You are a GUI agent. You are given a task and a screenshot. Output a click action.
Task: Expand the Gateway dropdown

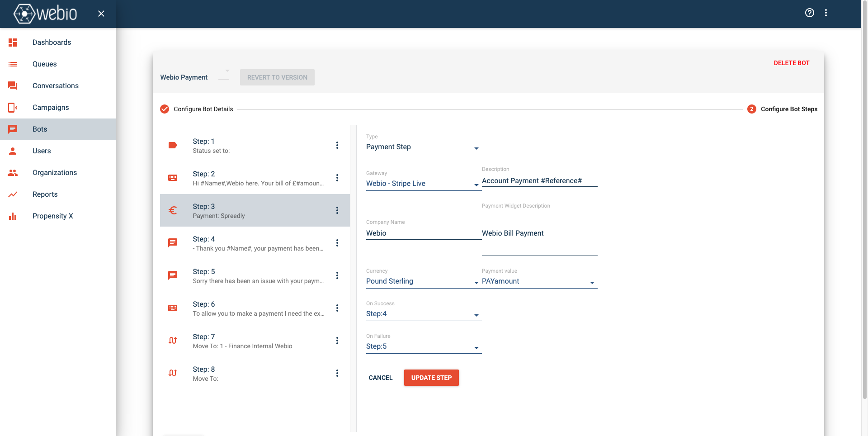coord(424,184)
